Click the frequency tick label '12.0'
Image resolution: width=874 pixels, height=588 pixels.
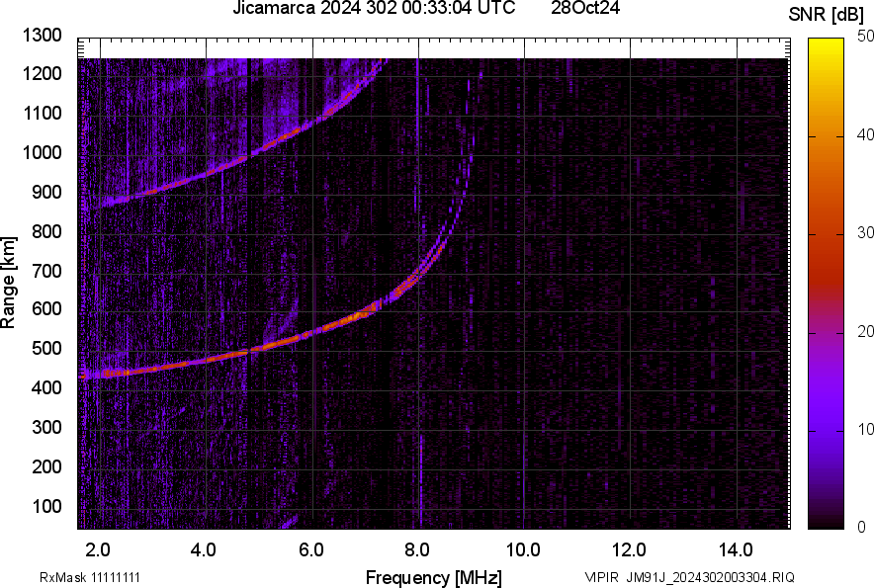629,550
